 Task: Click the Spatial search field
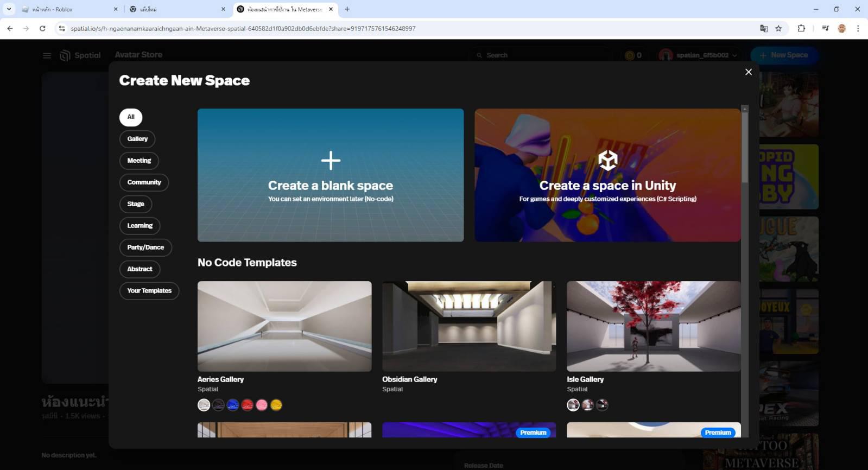(x=540, y=55)
